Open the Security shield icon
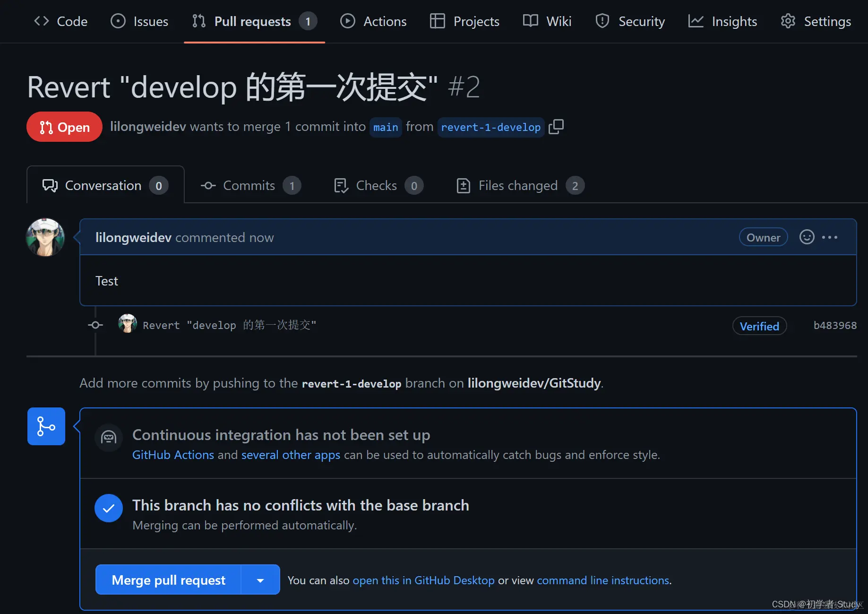 point(602,21)
